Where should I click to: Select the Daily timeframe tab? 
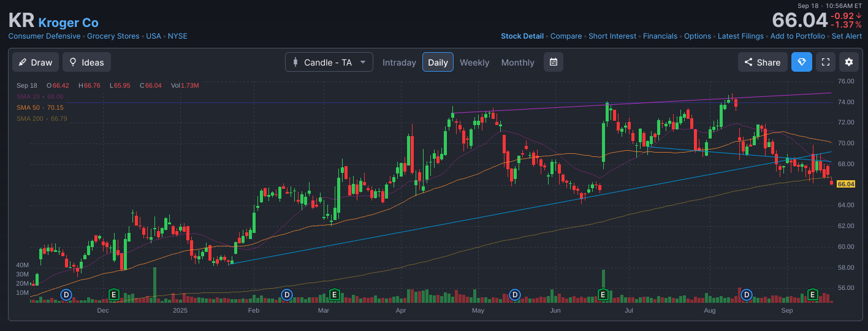point(438,63)
